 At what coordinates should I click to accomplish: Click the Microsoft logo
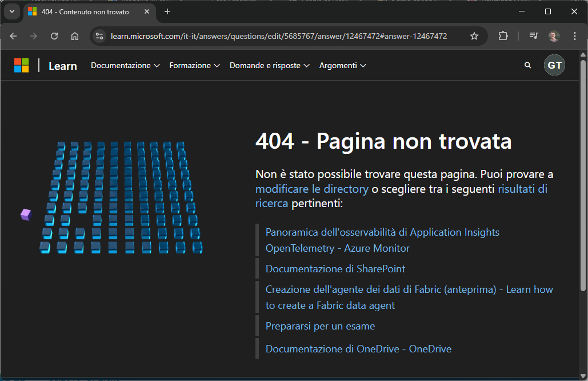point(21,65)
